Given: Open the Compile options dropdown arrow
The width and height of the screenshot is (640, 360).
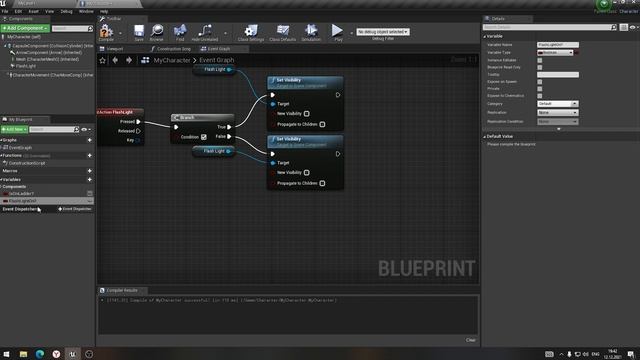Looking at the screenshot, I should 120,33.
